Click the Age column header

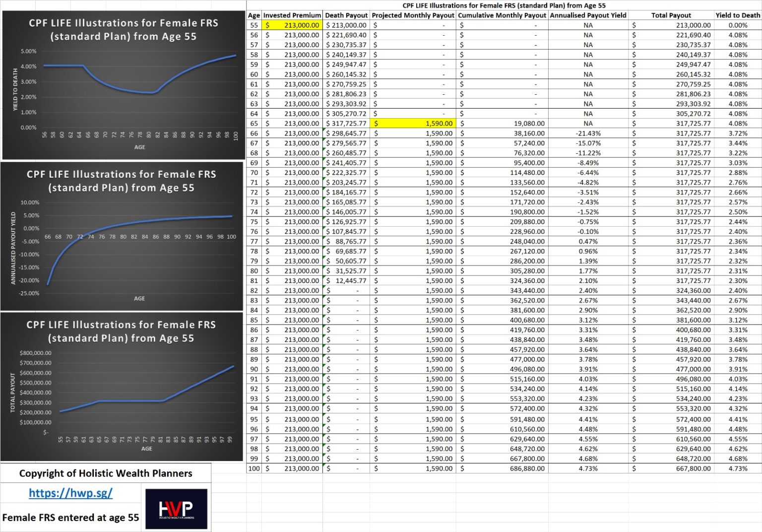[x=254, y=15]
